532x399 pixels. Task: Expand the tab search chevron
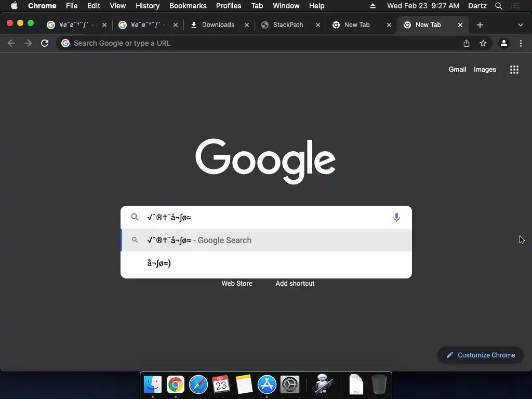[521, 25]
